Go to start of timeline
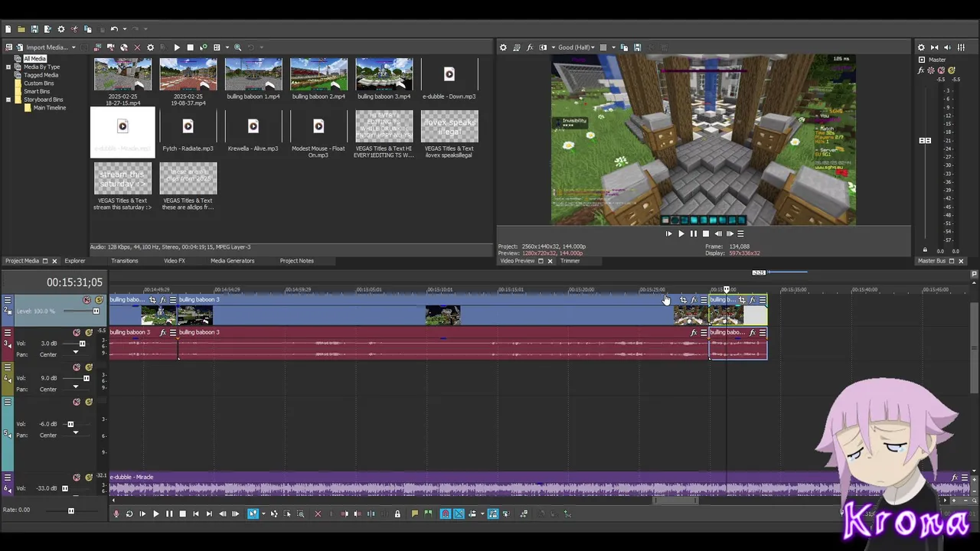 point(196,514)
